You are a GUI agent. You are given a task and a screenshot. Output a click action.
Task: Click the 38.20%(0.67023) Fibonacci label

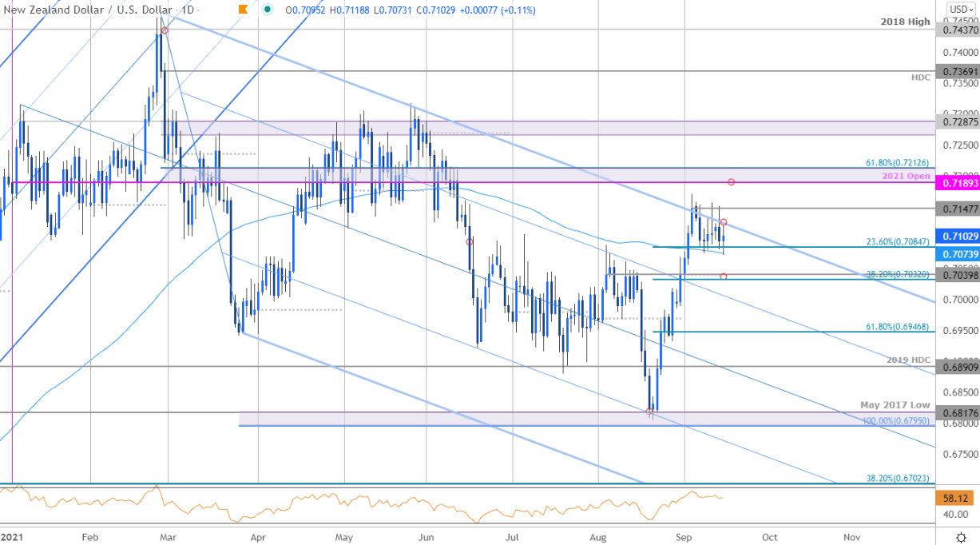[x=899, y=478]
